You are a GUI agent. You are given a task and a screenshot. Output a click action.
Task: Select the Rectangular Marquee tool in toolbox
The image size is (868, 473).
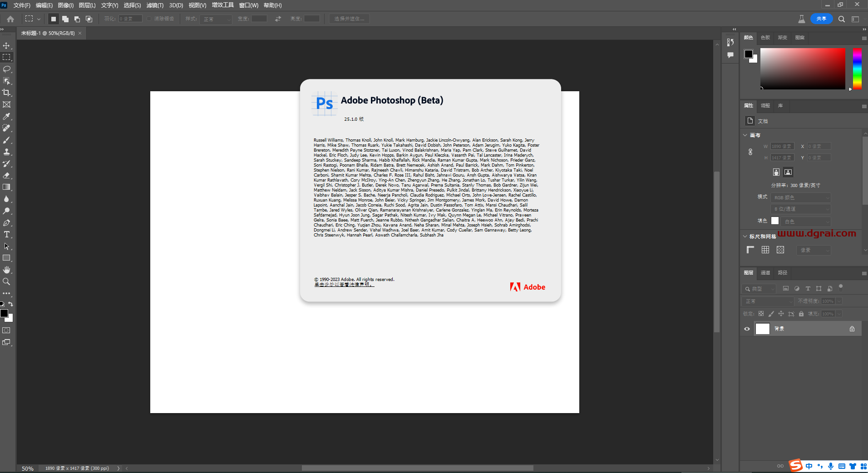(6, 58)
